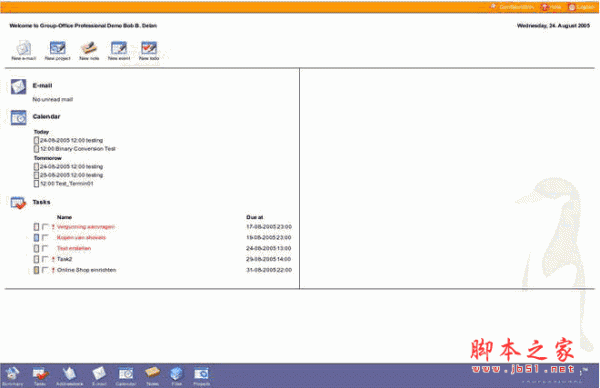Click the No unread mail text
Screen dimensions: 600x388
point(52,99)
